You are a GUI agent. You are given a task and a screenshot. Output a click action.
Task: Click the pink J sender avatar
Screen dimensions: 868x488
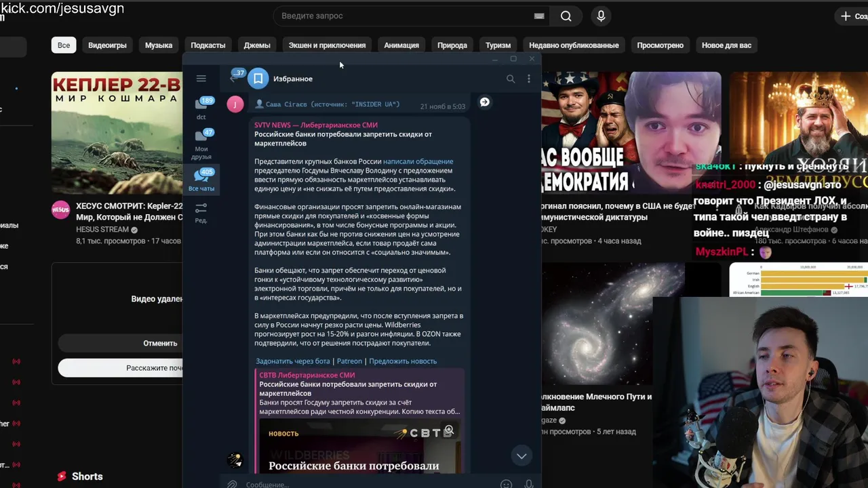point(235,104)
